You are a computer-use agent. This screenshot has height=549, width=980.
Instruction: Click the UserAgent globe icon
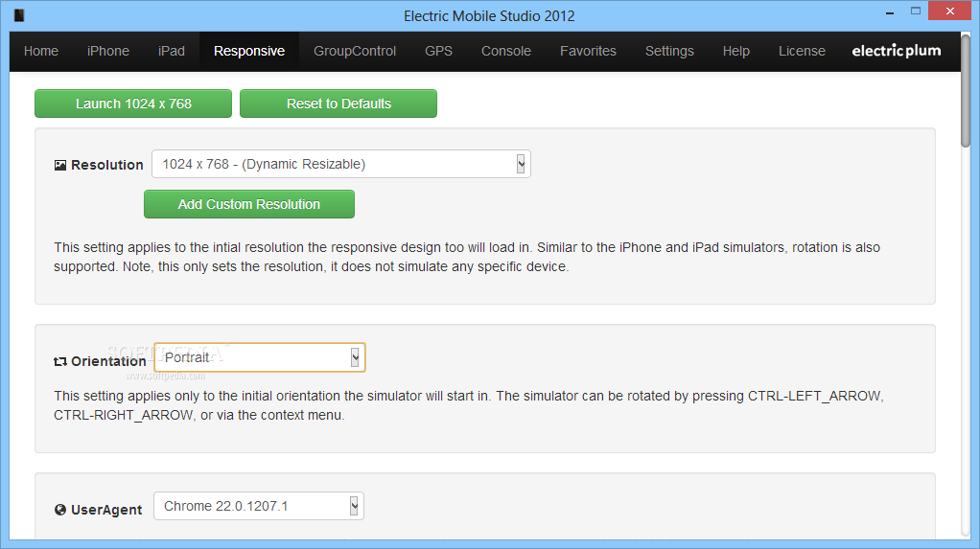click(x=60, y=510)
